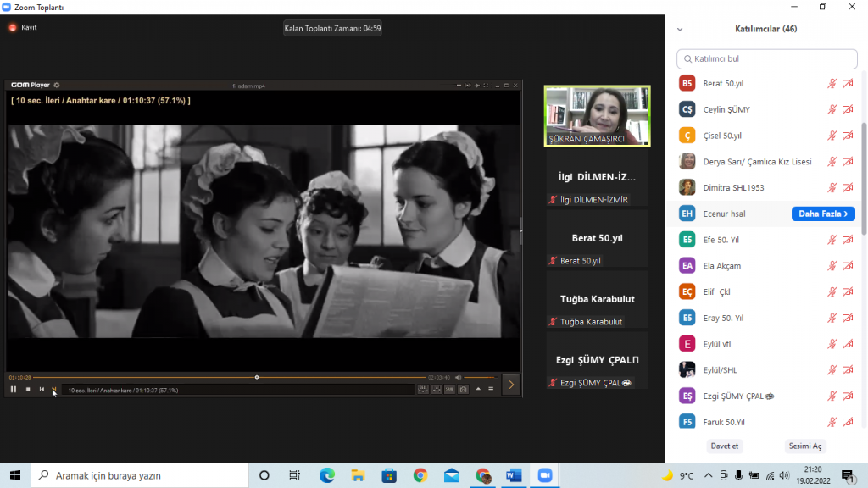The width and height of the screenshot is (868, 488).
Task: Take a snapshot using the camera icon
Action: [x=463, y=389]
